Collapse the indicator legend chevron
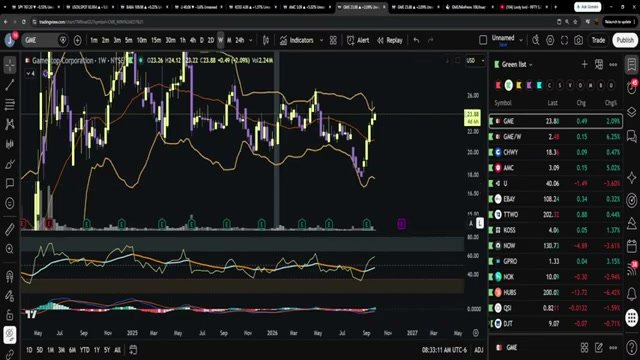Image resolution: width=640 pixels, height=360 pixels. (x=30, y=73)
